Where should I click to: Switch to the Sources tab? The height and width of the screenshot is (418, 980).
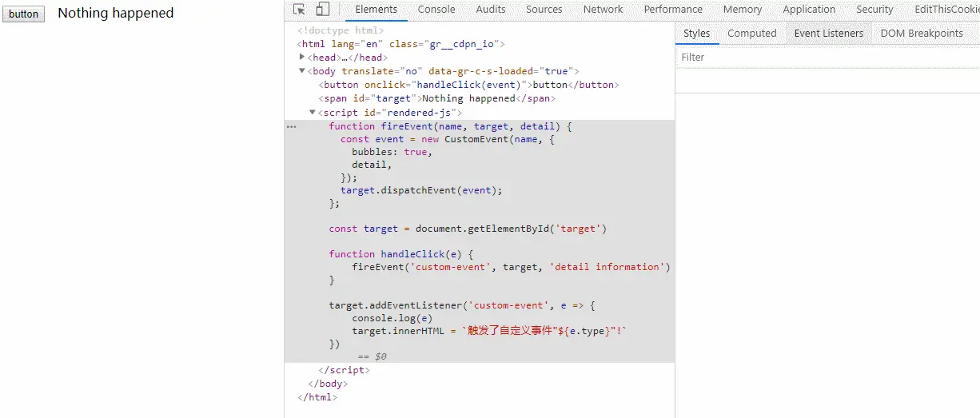pyautogui.click(x=544, y=10)
